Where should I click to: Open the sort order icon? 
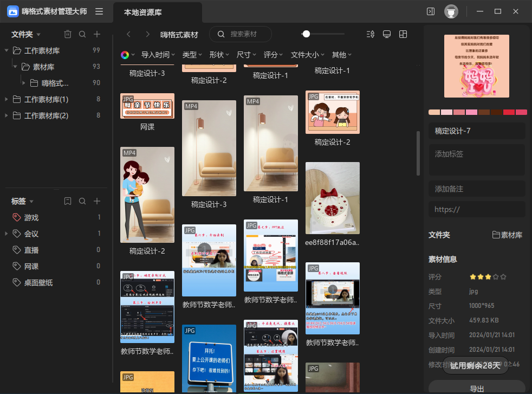[371, 34]
